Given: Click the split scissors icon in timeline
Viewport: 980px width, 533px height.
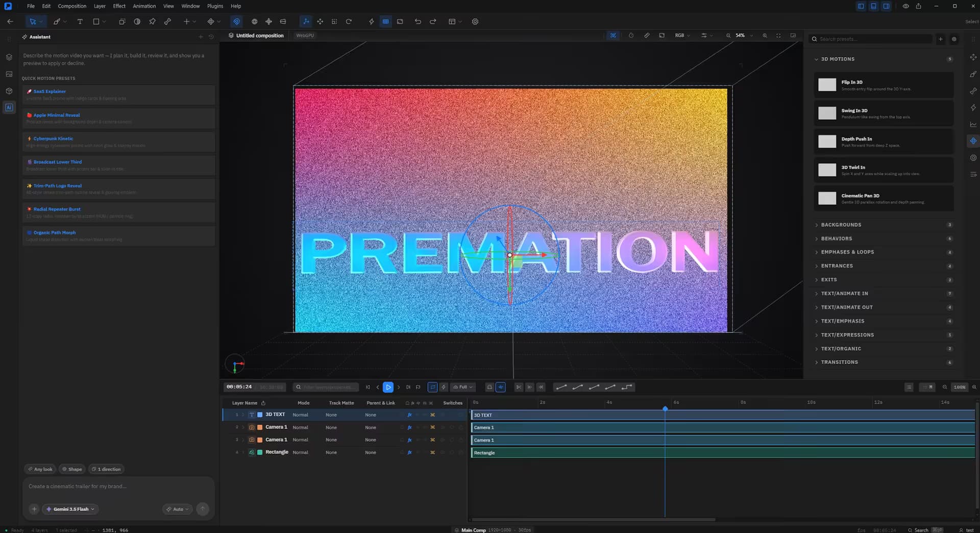Looking at the screenshot, I should point(519,387).
